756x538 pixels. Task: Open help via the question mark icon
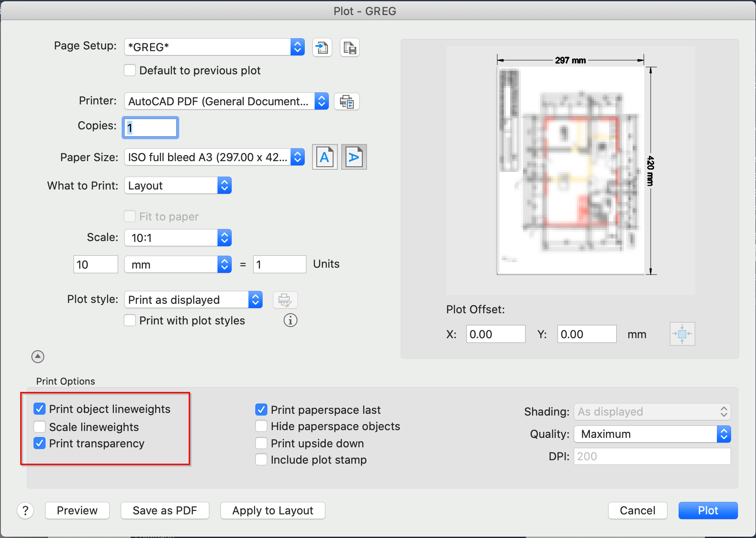tap(25, 510)
